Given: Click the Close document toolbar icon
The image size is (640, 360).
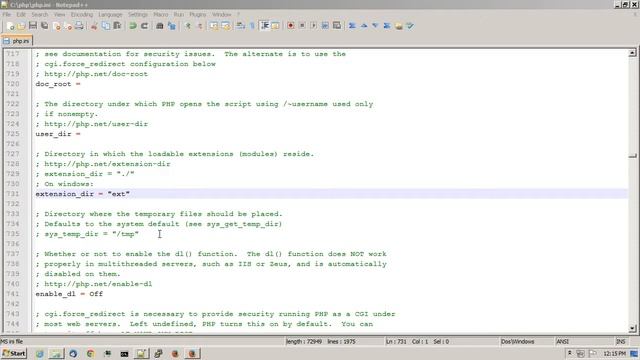Looking at the screenshot, I should coord(57,26).
